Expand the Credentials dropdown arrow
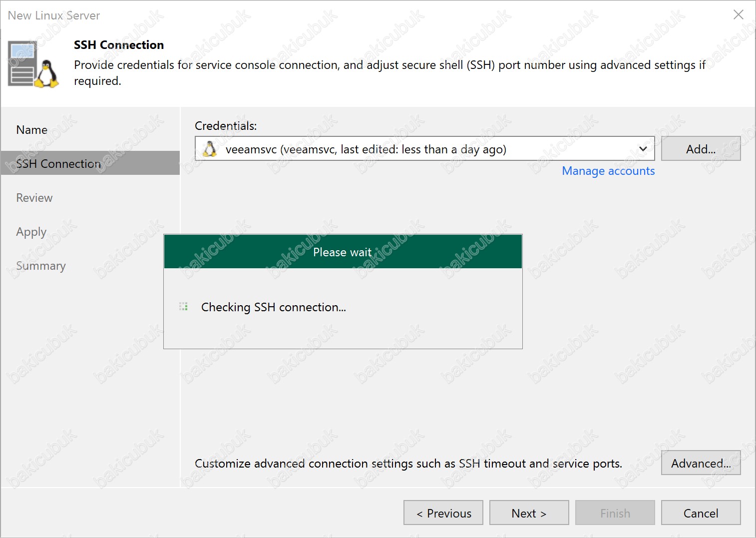The width and height of the screenshot is (756, 538). (x=643, y=149)
